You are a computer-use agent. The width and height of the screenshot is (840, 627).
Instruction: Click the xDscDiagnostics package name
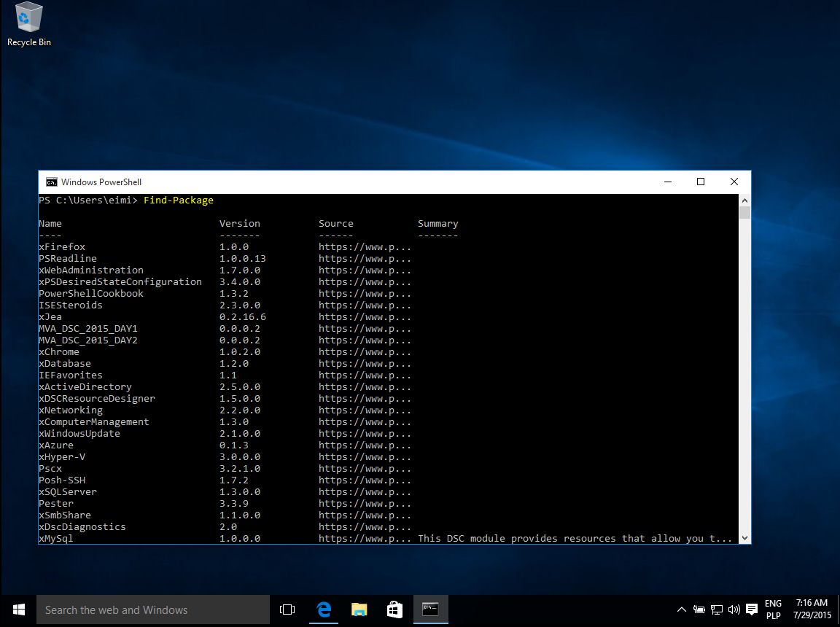point(82,527)
